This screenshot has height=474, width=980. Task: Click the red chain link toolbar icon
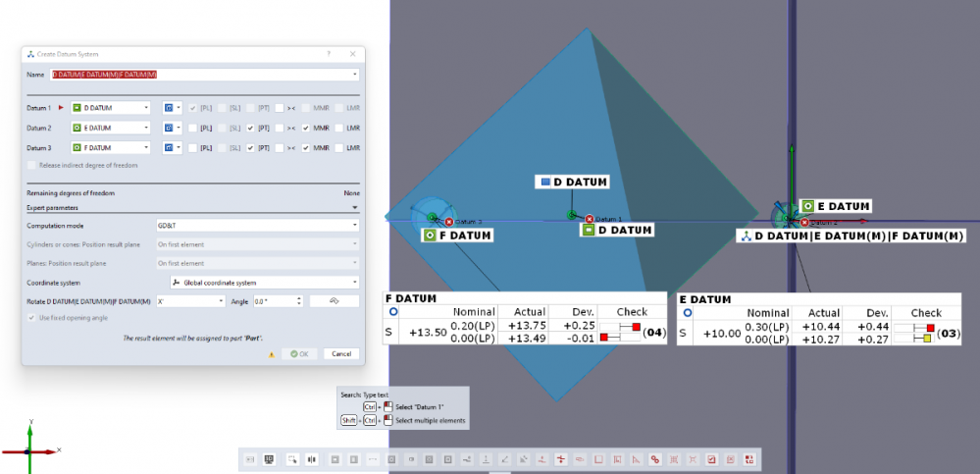(655, 459)
